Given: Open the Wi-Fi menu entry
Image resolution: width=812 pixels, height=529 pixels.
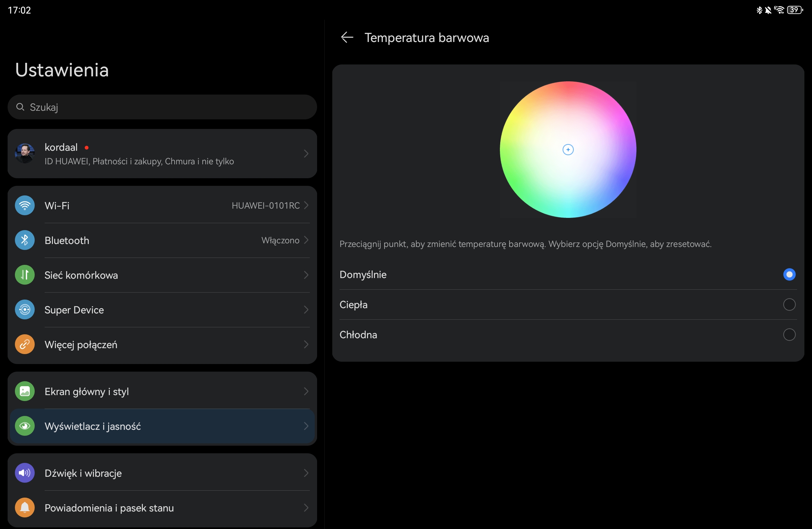Looking at the screenshot, I should (162, 205).
